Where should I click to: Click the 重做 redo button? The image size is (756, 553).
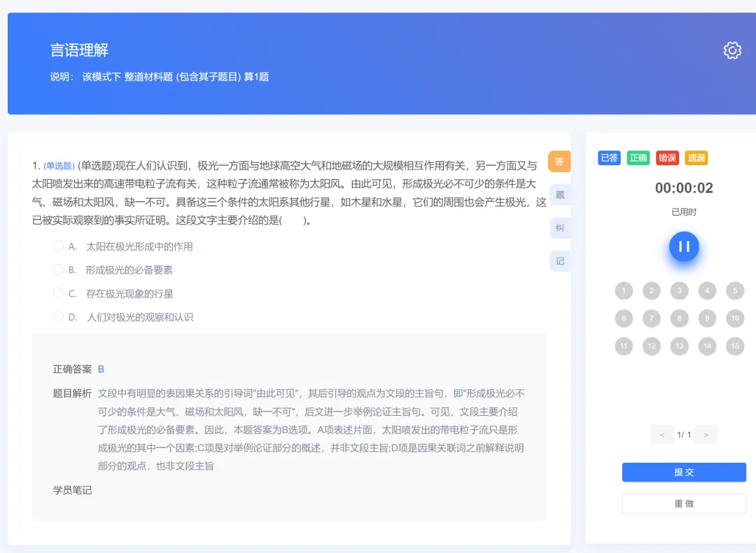coord(684,504)
